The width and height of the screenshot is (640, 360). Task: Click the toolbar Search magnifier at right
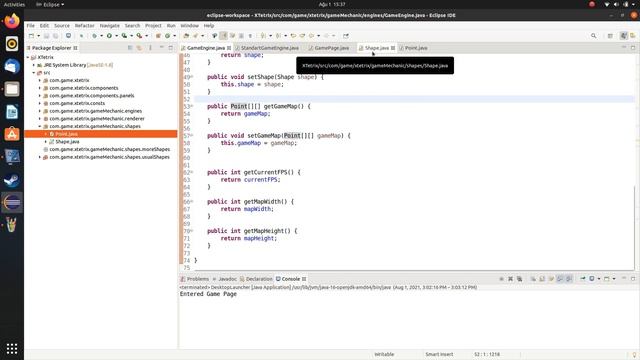[593, 36]
